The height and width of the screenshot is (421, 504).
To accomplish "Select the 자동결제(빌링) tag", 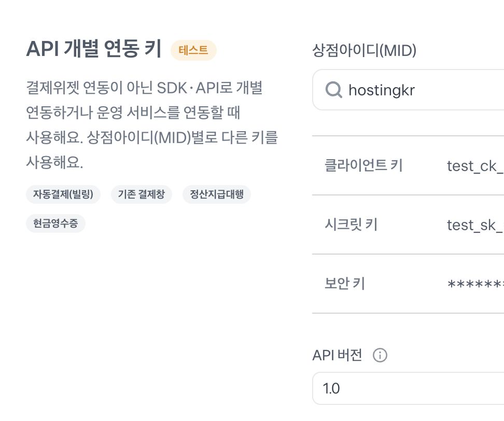I will point(63,194).
